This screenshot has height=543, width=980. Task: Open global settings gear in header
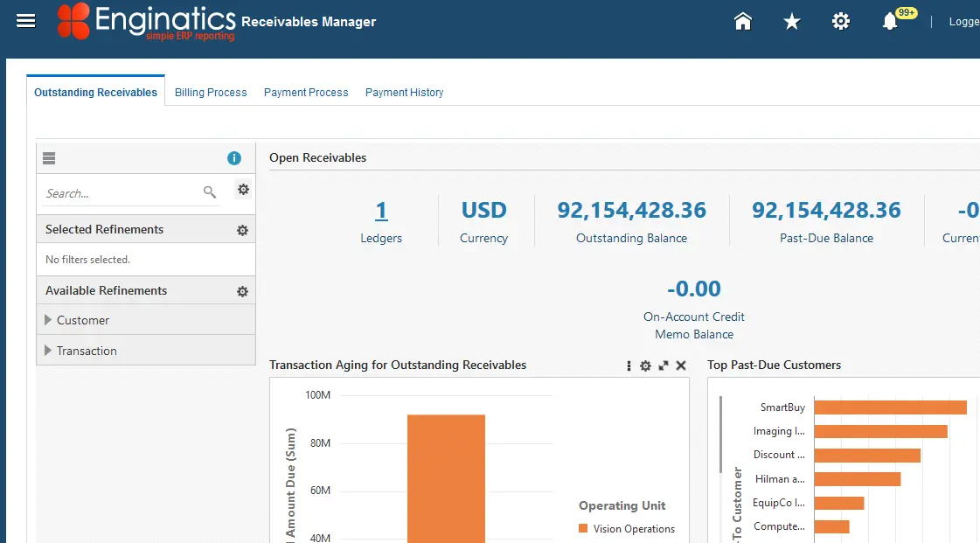tap(841, 22)
